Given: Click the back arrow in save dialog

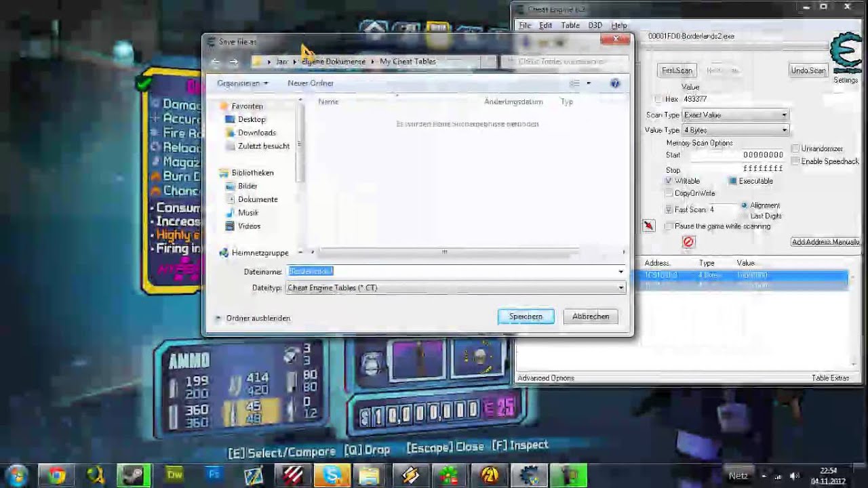Looking at the screenshot, I should pos(216,62).
